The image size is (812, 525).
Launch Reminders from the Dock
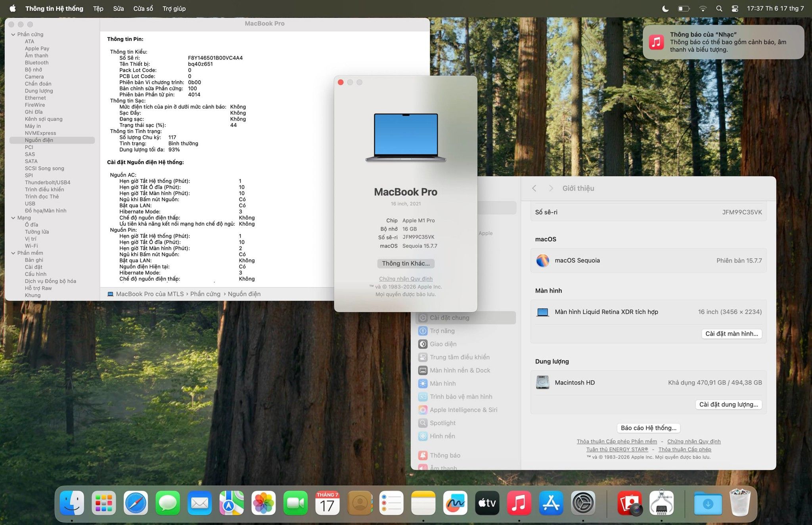click(x=391, y=503)
